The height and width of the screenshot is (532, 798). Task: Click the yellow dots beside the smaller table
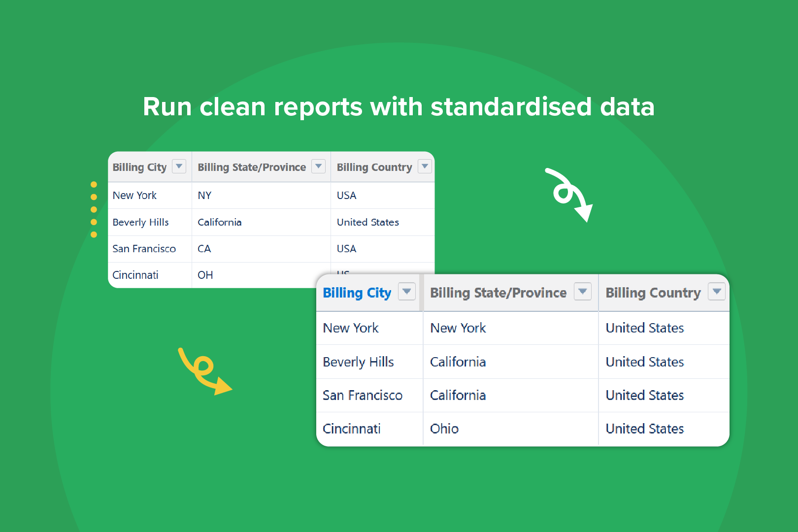[94, 209]
